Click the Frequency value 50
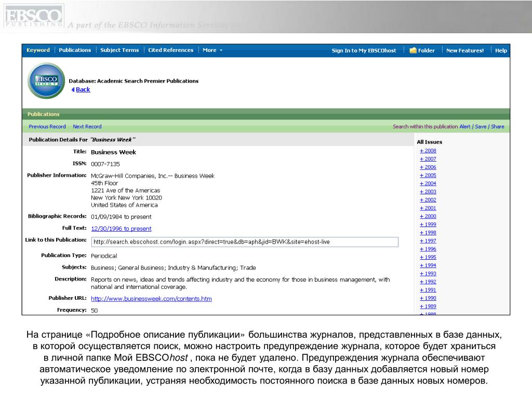The width and height of the screenshot is (532, 399). 95,311
